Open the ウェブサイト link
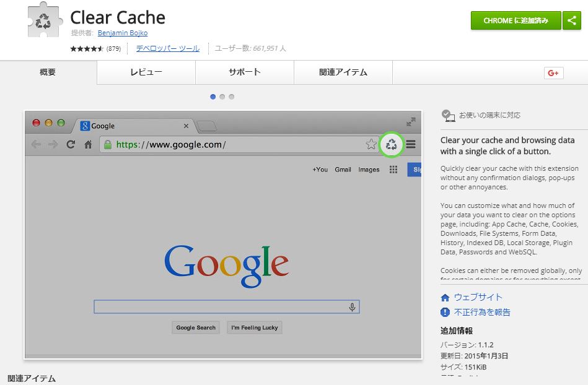 478,297
